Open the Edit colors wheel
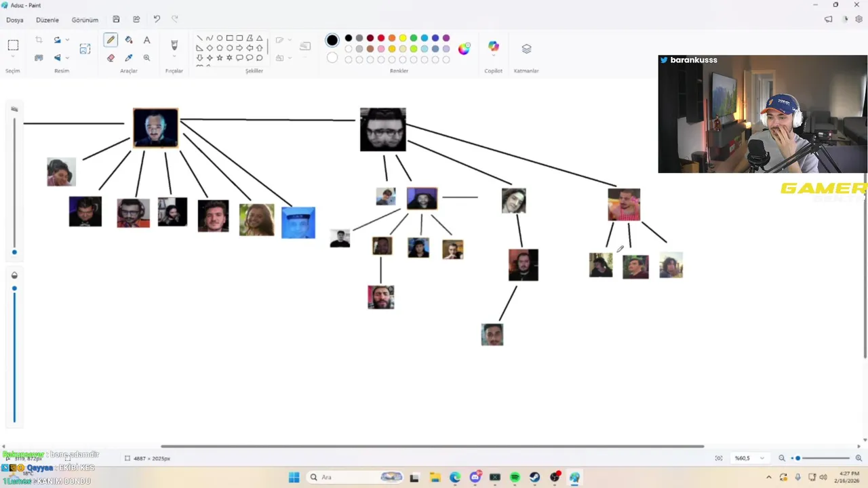The image size is (868, 488). (464, 49)
